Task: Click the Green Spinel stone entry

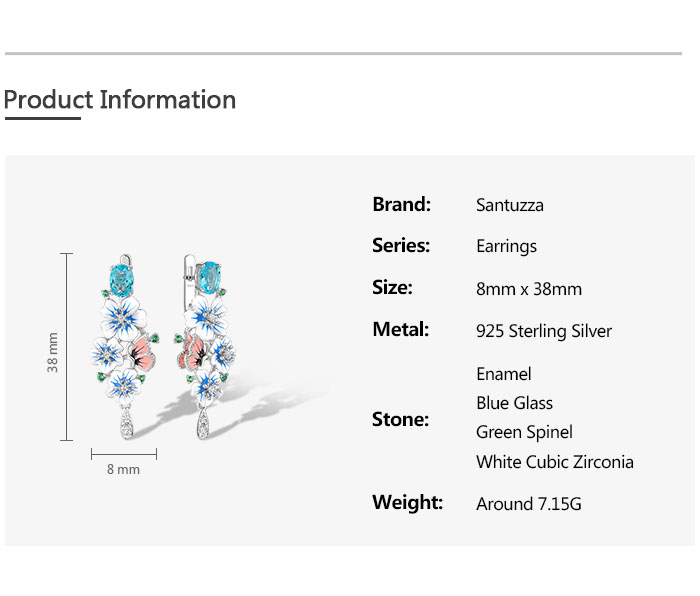Action: click(x=524, y=433)
